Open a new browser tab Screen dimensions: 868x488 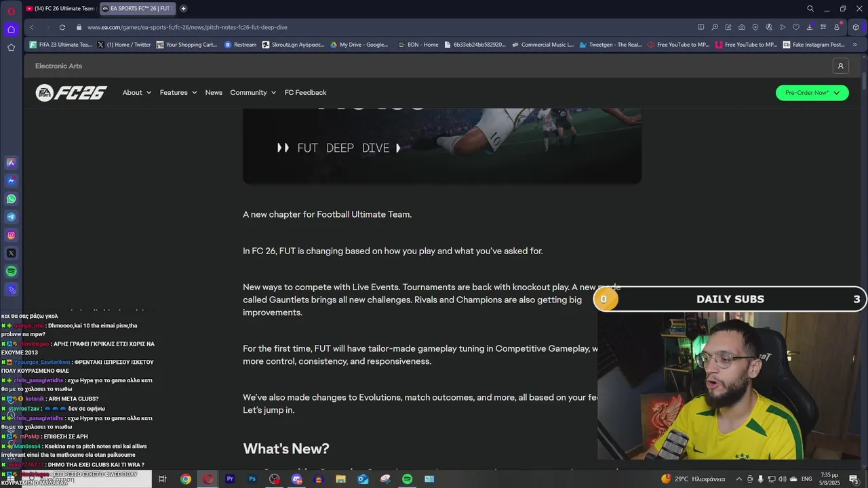pyautogui.click(x=183, y=9)
